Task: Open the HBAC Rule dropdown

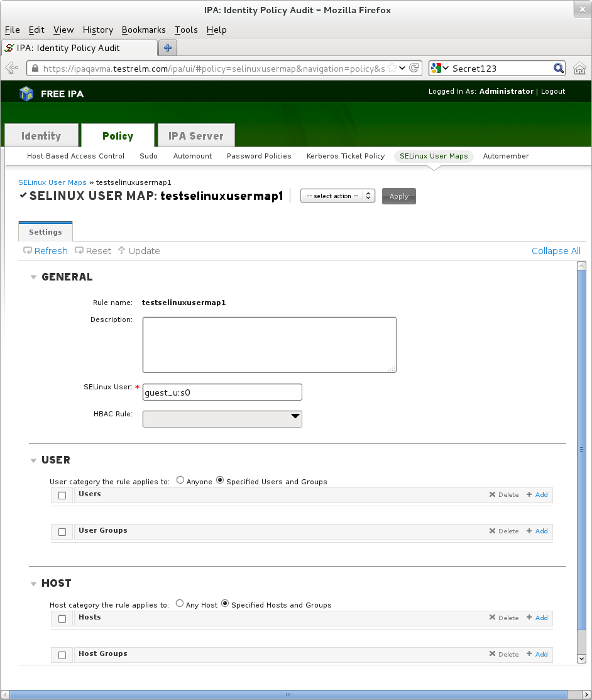Action: (222, 419)
